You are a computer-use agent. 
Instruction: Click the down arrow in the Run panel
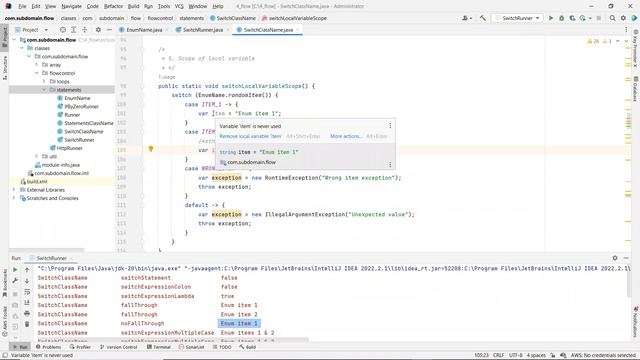coord(27,281)
